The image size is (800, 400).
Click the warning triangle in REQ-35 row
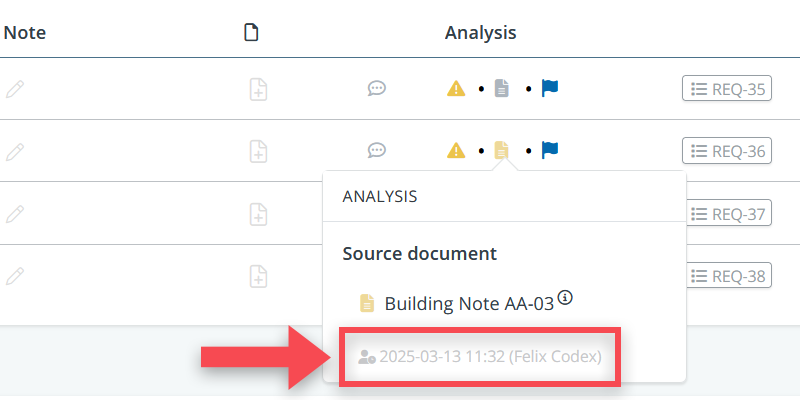(x=456, y=89)
